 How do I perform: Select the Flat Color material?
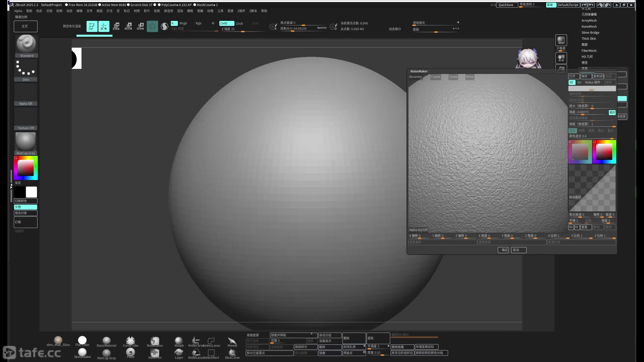(82, 341)
